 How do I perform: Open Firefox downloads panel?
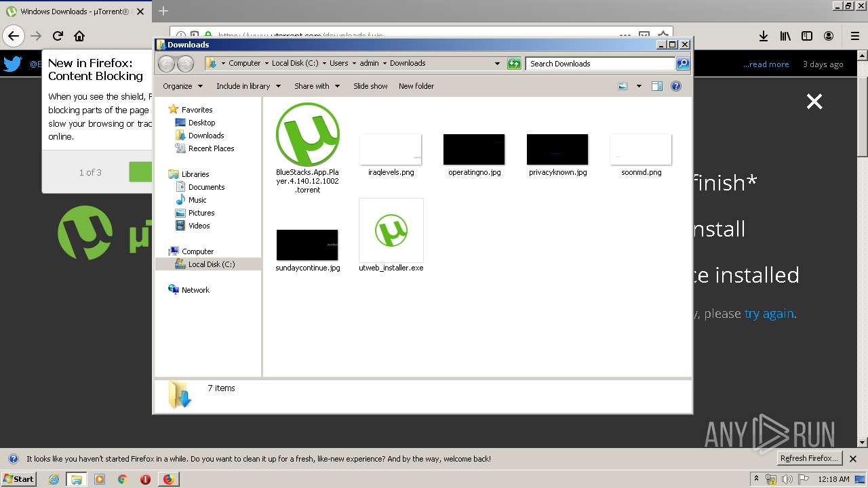click(x=763, y=36)
